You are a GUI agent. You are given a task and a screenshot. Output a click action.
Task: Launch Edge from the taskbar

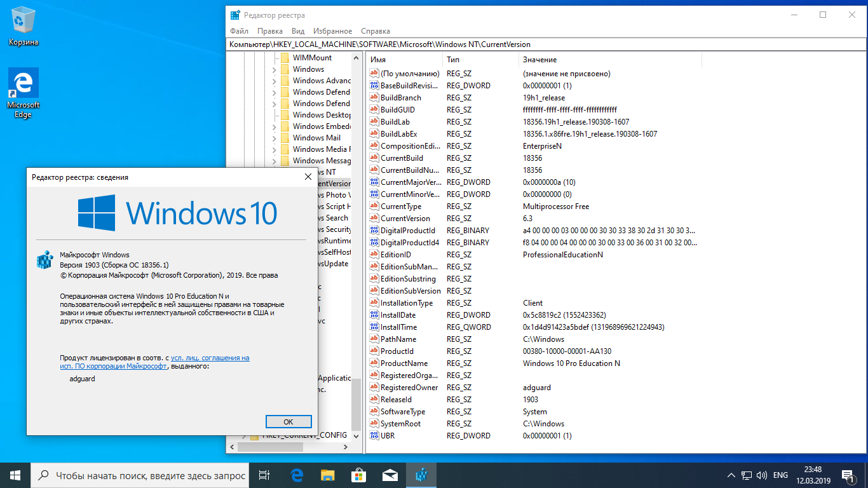(x=297, y=475)
